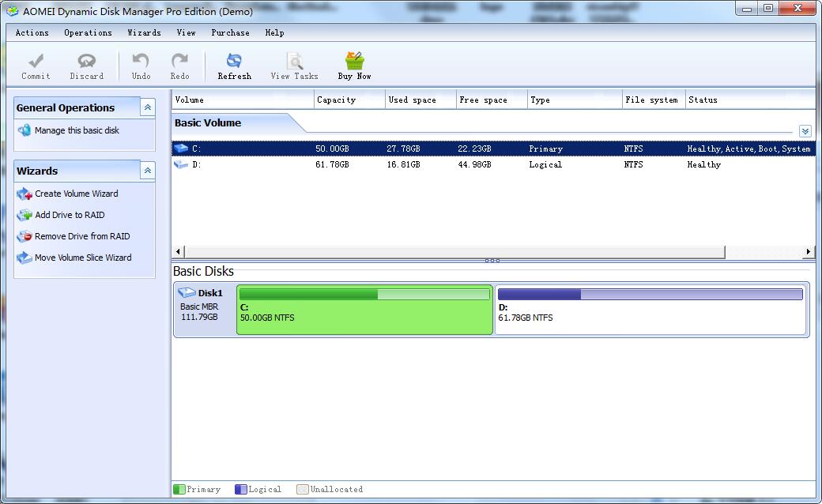Collapse the Basic Volume group

(805, 131)
